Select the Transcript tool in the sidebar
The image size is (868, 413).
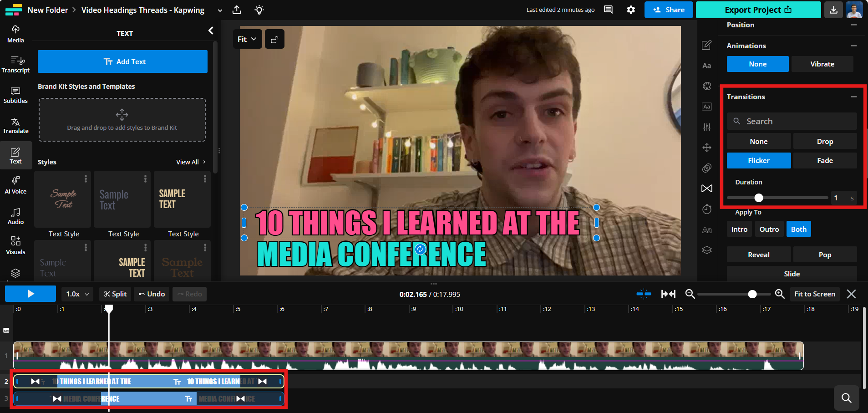[15, 64]
